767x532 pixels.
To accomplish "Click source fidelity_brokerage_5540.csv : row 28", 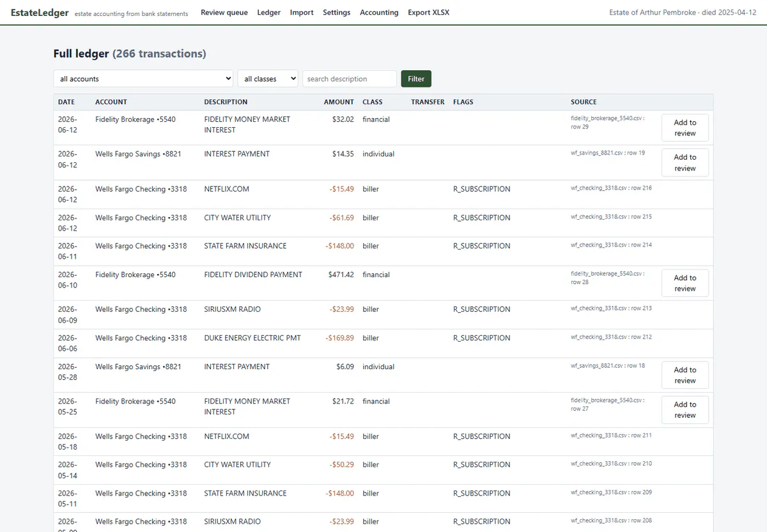I will pos(608,278).
